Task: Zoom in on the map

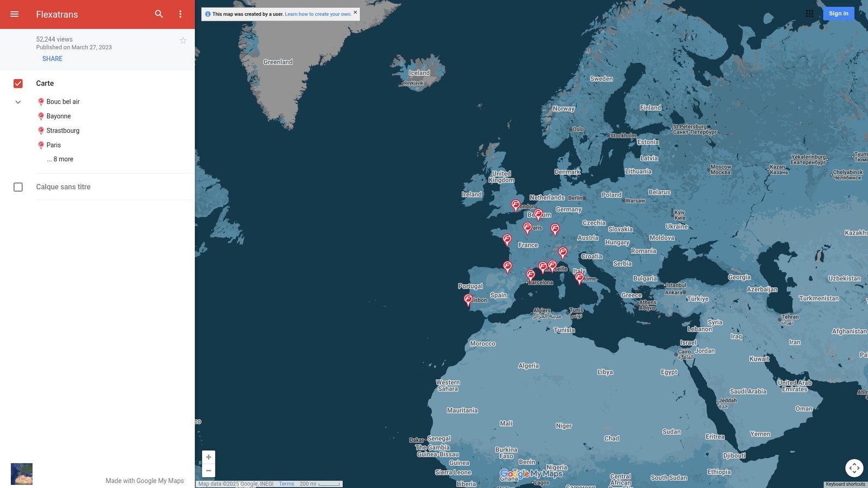Action: coord(208,457)
